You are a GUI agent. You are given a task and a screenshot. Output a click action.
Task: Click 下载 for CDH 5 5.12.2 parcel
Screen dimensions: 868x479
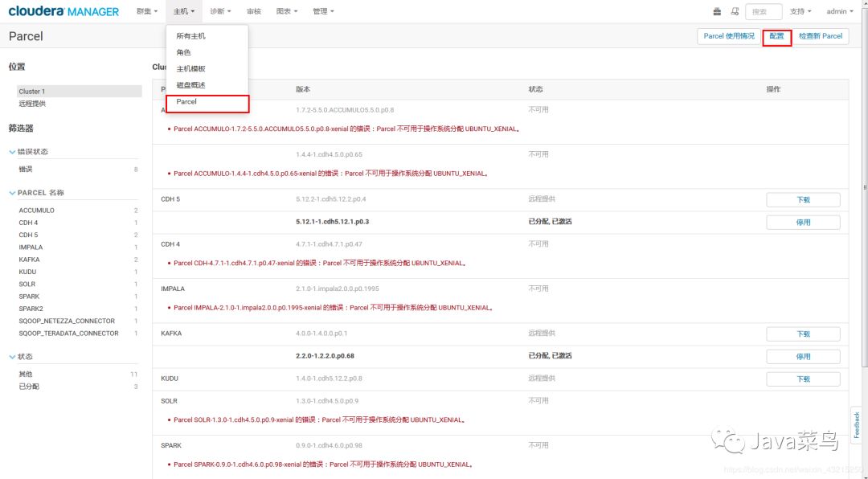click(x=803, y=200)
